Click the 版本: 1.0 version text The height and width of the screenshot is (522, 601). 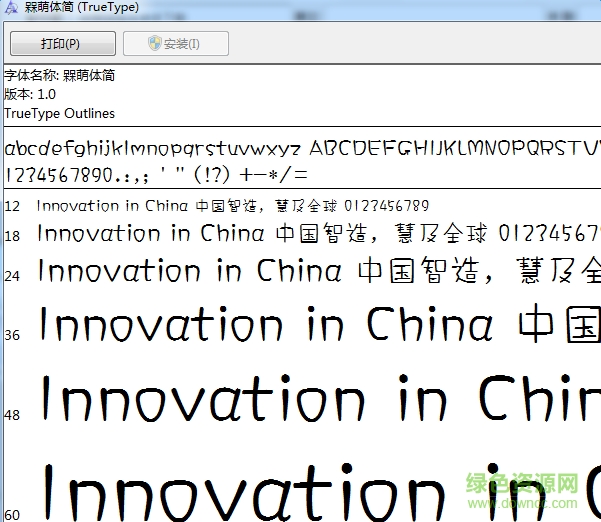point(30,94)
